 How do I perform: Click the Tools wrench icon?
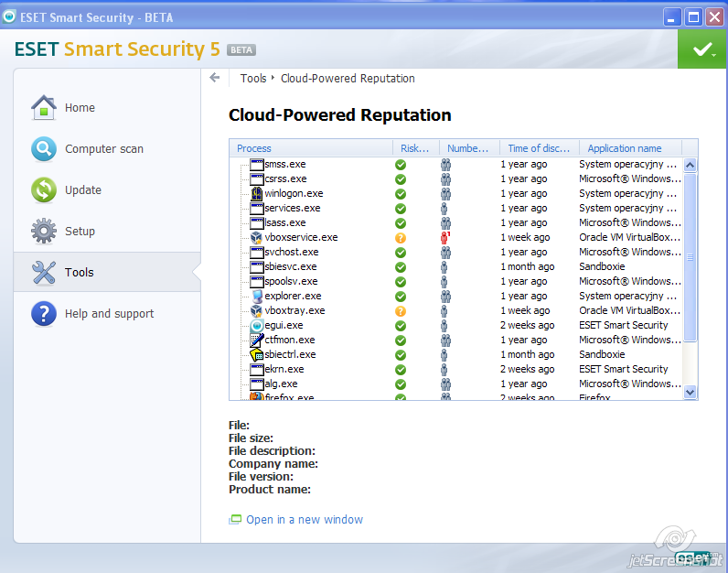click(44, 273)
